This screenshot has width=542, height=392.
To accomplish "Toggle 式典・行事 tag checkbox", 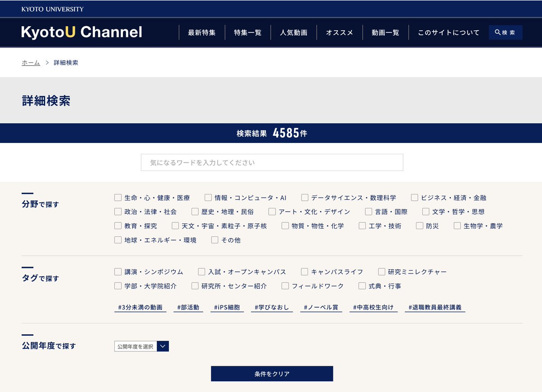I will pos(362,286).
